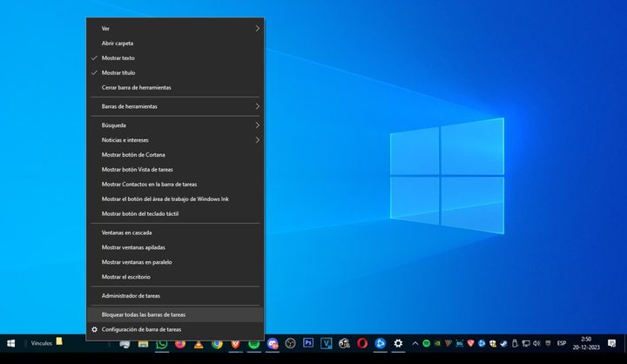Open Spotify from the taskbar
Screen dimensions: 627x364
[253, 344]
